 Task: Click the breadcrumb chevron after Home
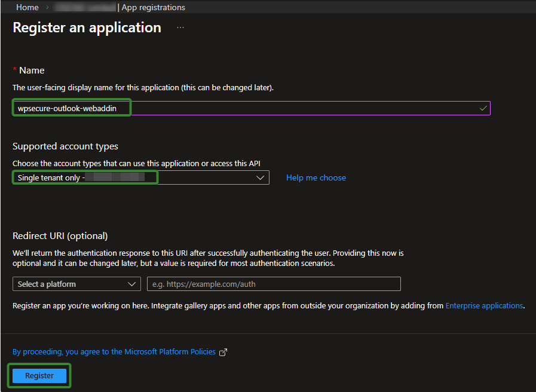pyautogui.click(x=47, y=8)
